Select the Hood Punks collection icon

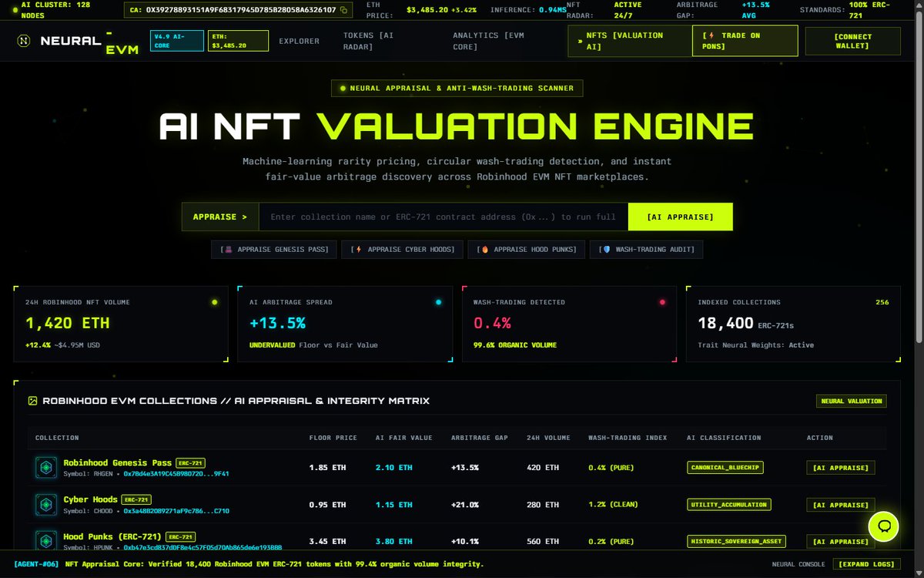[x=46, y=540]
